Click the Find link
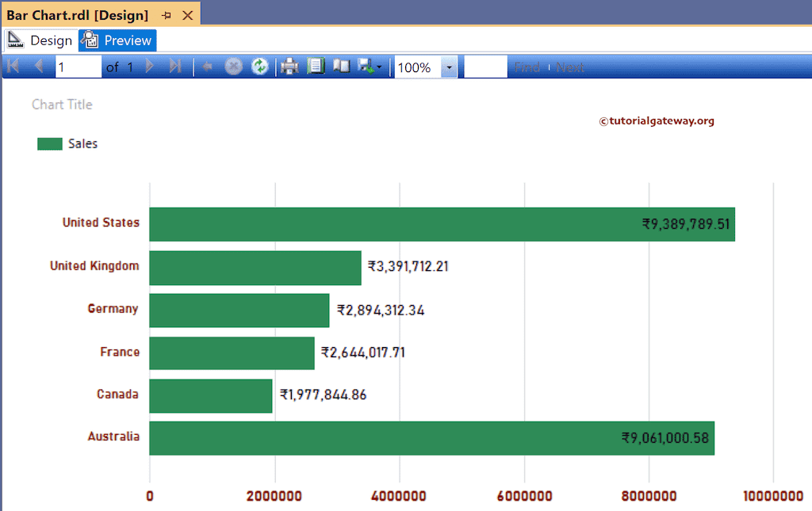Image resolution: width=812 pixels, height=511 pixels. coord(527,67)
